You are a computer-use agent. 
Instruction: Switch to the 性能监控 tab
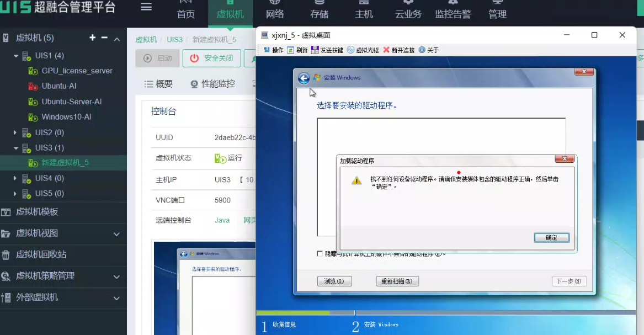pyautogui.click(x=213, y=84)
